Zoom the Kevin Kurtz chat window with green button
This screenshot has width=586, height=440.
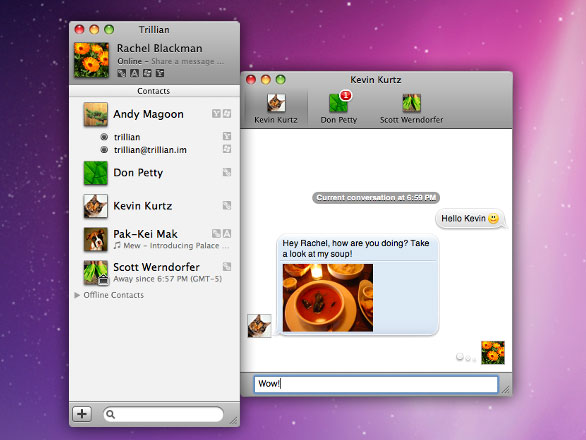tap(280, 80)
